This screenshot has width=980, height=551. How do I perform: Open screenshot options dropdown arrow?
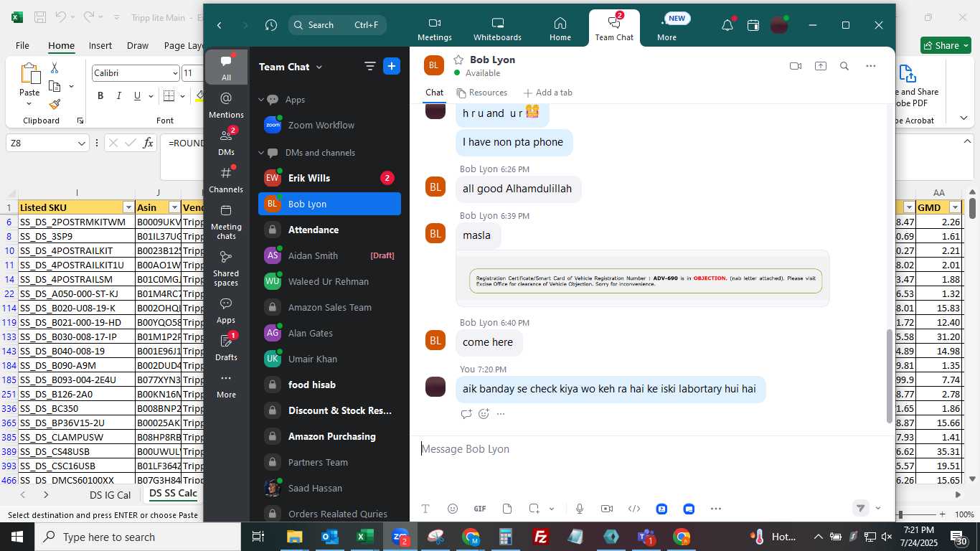point(552,509)
